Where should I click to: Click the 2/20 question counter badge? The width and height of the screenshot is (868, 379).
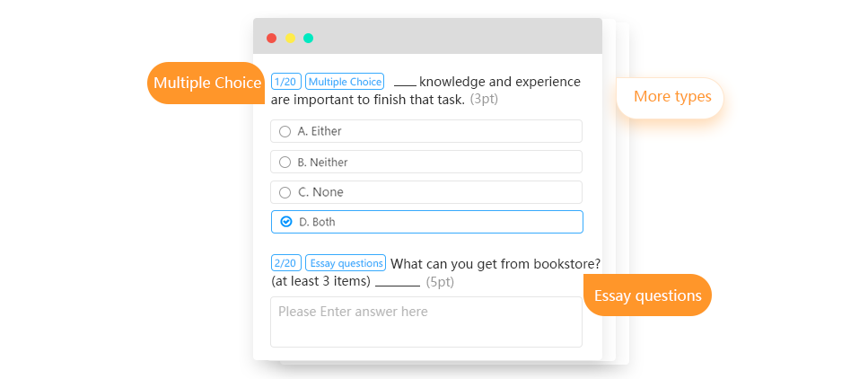(x=285, y=262)
